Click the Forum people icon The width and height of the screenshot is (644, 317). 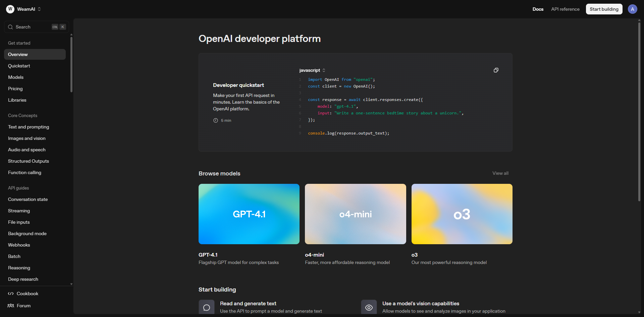11,306
